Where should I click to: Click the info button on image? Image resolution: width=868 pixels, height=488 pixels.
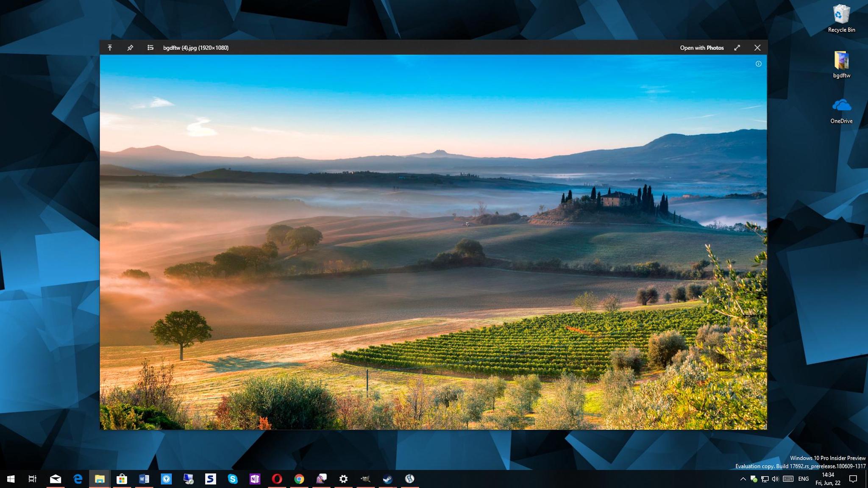tap(758, 64)
